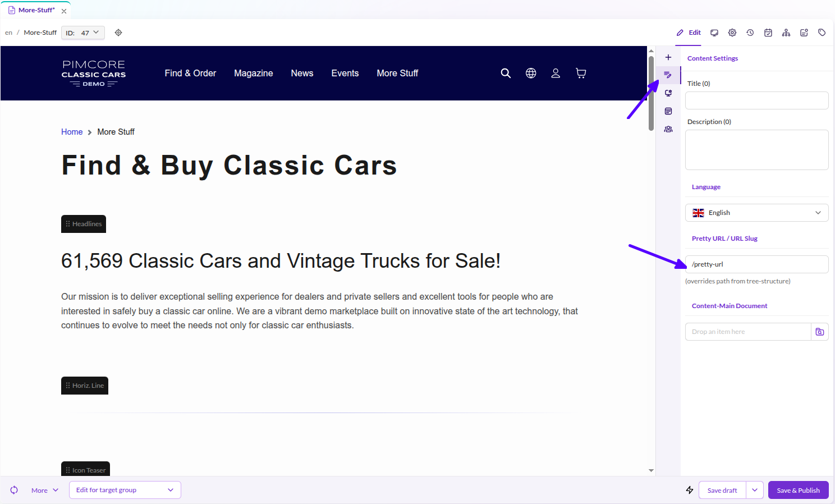Open the preview monitor tab icon

click(x=714, y=33)
